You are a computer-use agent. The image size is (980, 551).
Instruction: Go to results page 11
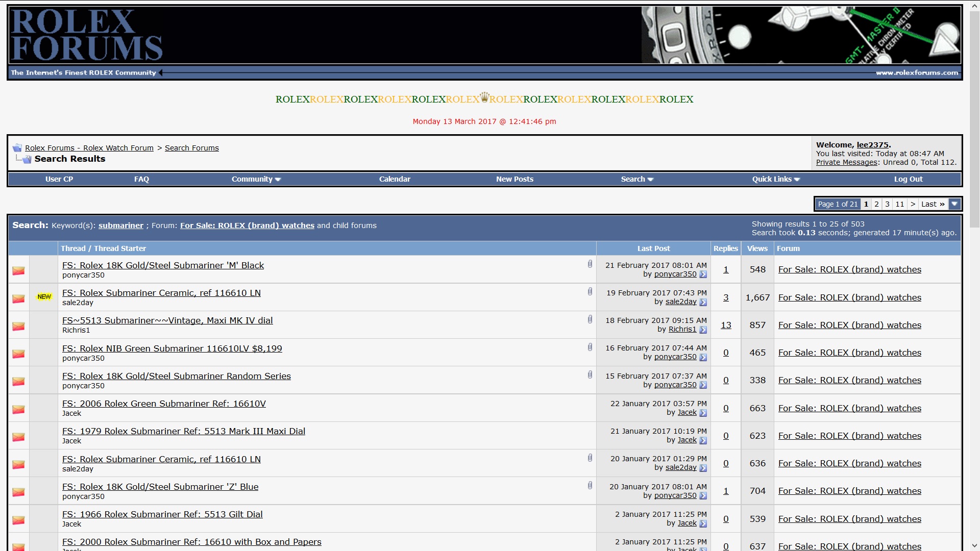pyautogui.click(x=900, y=204)
